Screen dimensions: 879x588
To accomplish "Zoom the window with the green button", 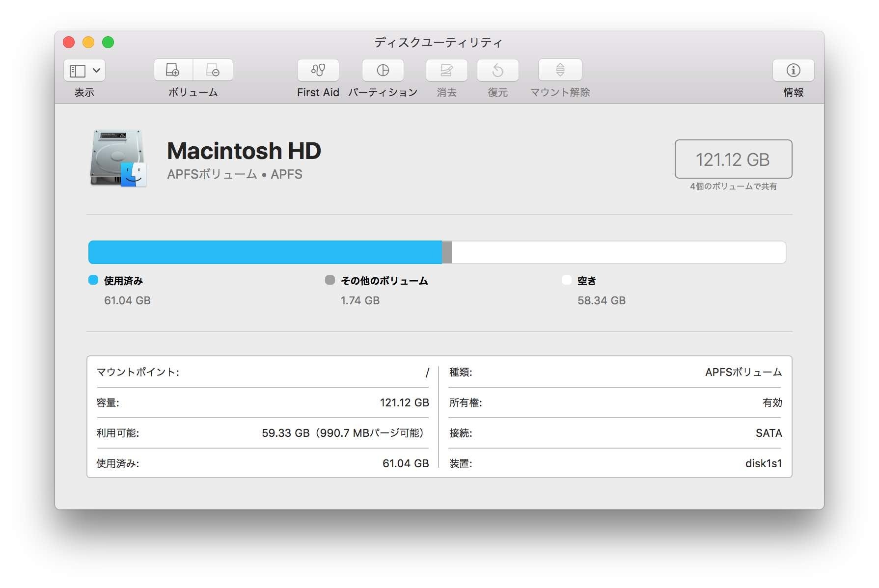I will pos(108,42).
